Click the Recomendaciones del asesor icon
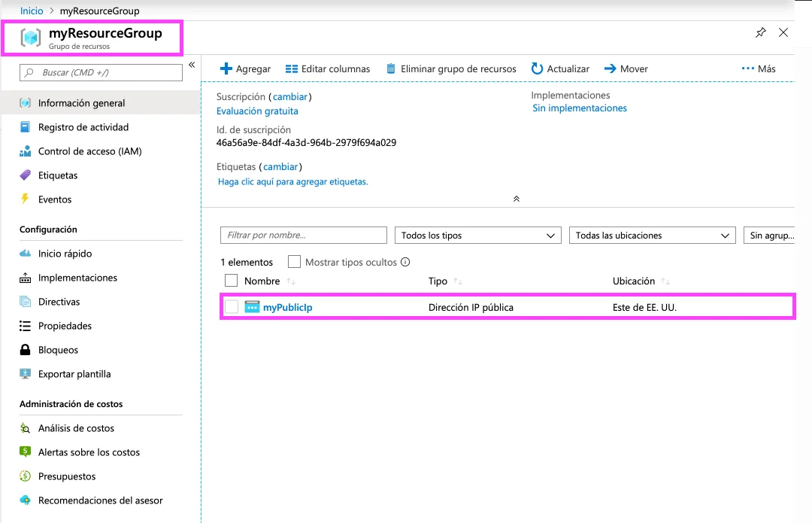This screenshot has width=812, height=523. (x=25, y=500)
